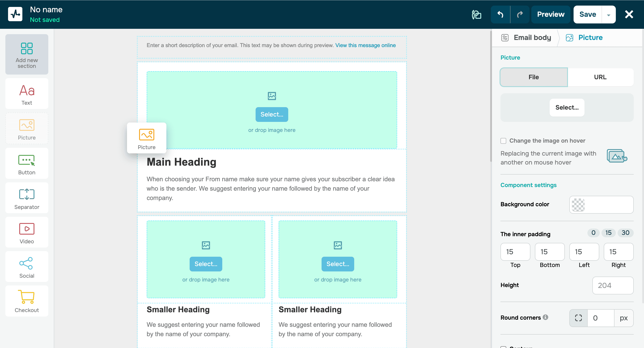Expand the Save dropdown arrow
This screenshot has width=644, height=348.
(x=608, y=15)
